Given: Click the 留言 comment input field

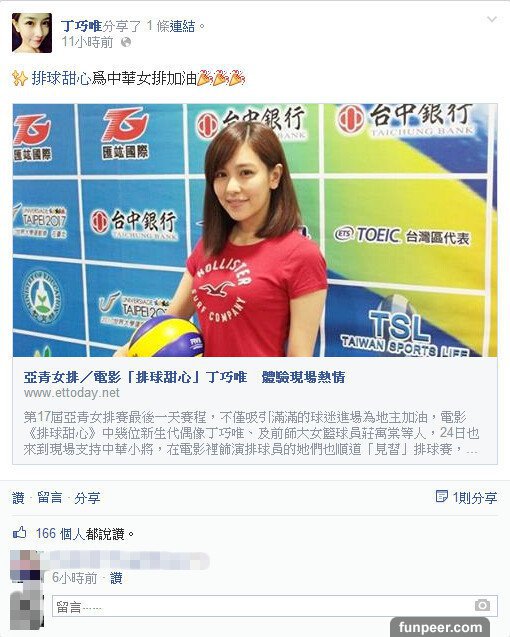Looking at the screenshot, I should [275, 606].
